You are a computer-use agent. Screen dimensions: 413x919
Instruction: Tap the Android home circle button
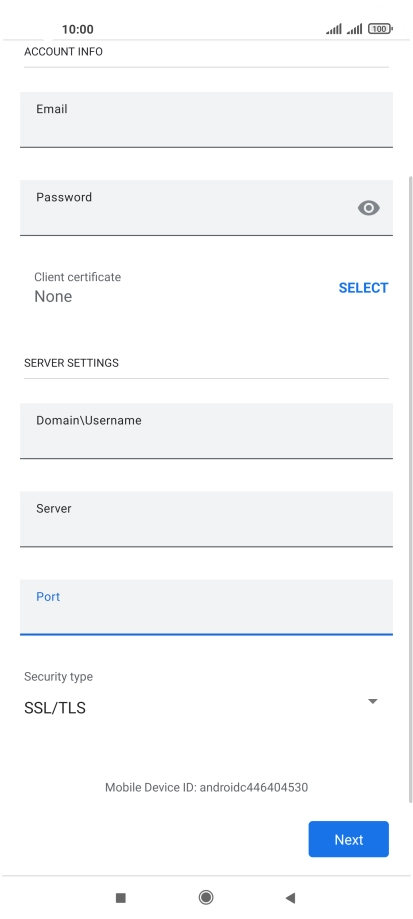pos(206,897)
